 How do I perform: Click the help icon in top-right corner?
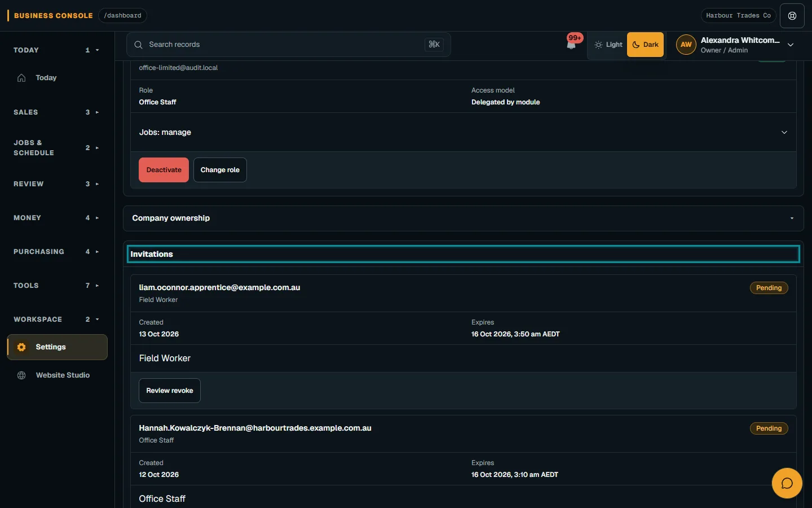click(792, 16)
